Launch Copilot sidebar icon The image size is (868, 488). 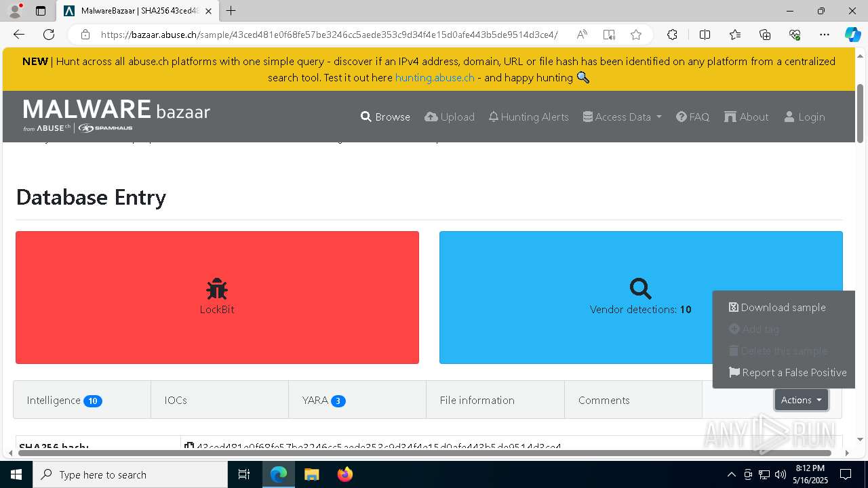(x=852, y=35)
